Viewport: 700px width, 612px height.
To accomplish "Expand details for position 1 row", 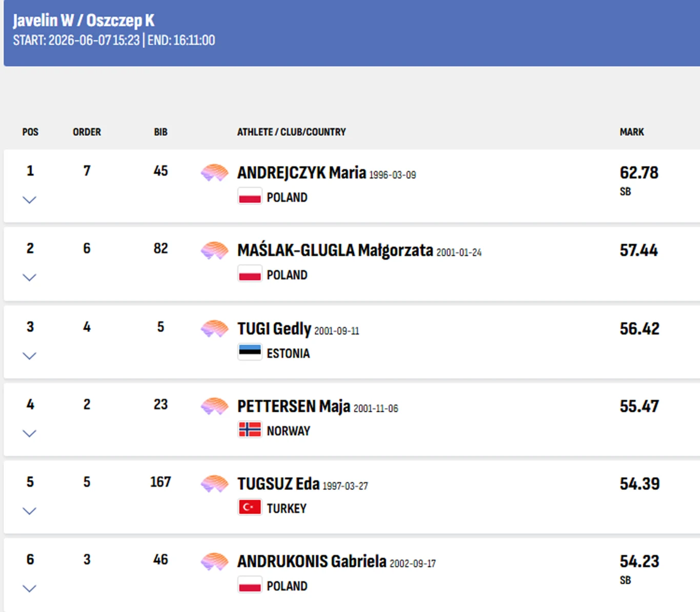I will click(x=30, y=200).
